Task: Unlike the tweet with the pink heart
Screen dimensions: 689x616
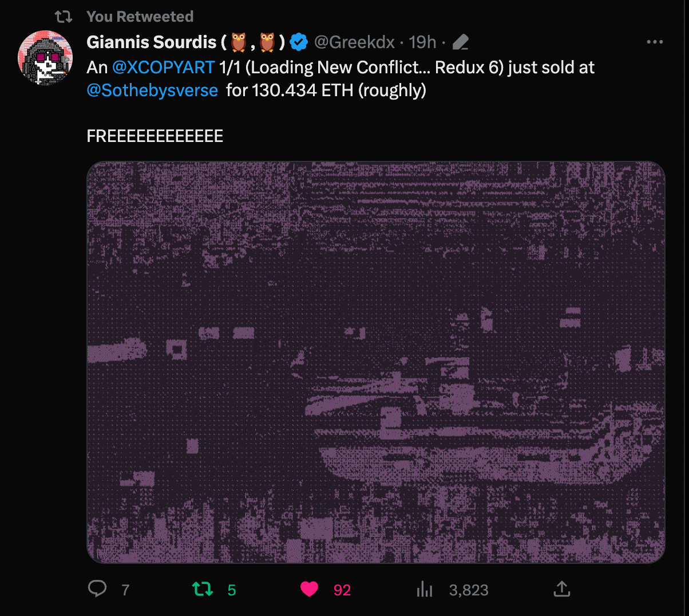Action: (x=309, y=589)
